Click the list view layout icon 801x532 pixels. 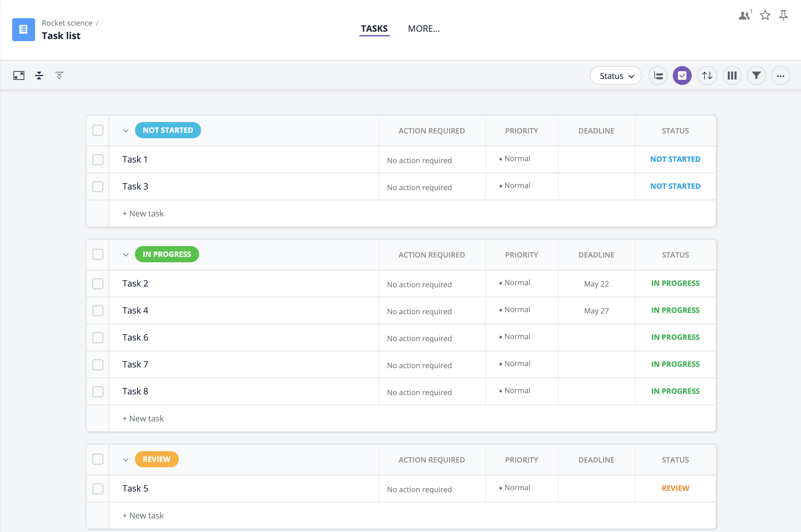coord(658,76)
